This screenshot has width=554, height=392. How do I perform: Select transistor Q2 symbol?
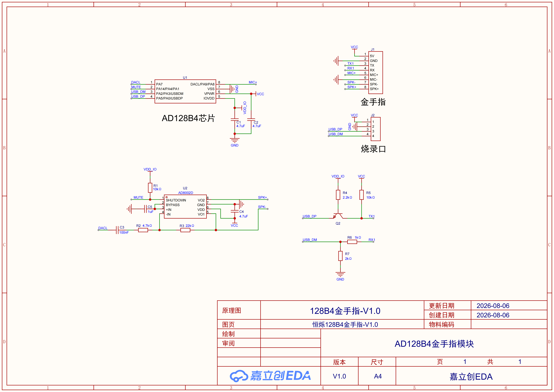point(338,216)
